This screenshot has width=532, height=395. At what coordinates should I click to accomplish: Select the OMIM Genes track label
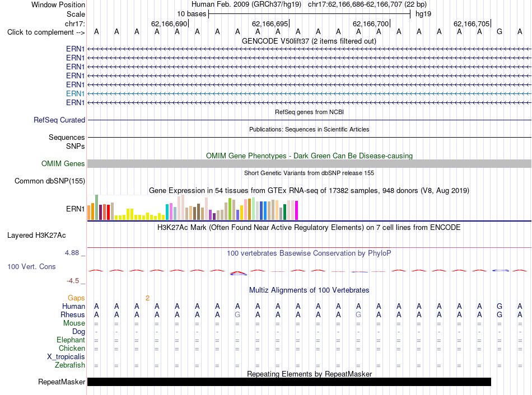click(63, 164)
